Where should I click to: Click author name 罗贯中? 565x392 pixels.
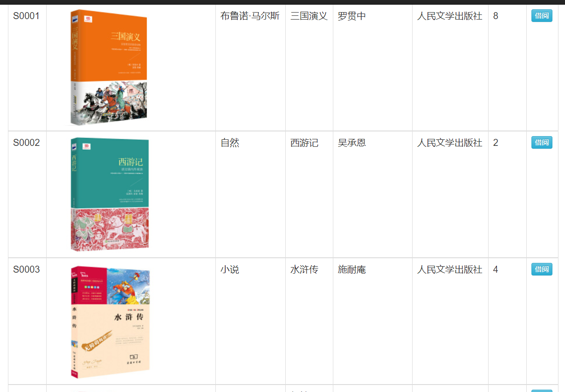pyautogui.click(x=352, y=16)
